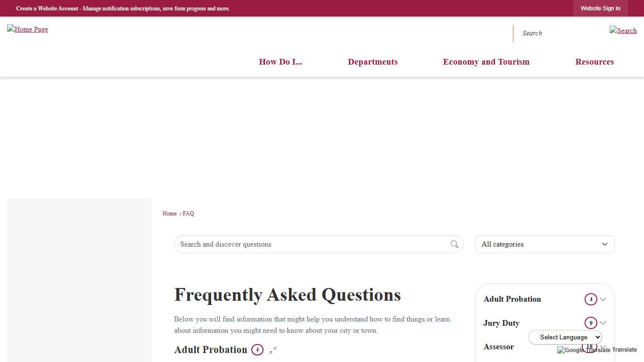Click inside the Search and discover questions field

pyautogui.click(x=283, y=244)
